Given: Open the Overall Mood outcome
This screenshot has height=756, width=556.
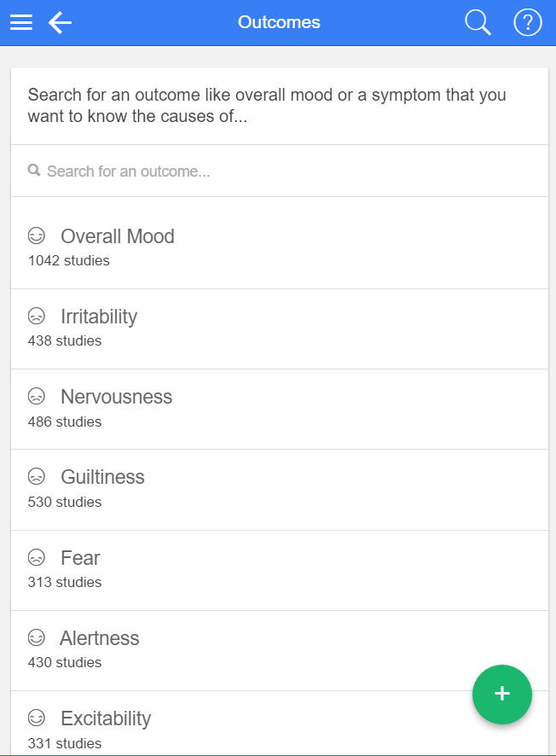Looking at the screenshot, I should coord(117,236).
